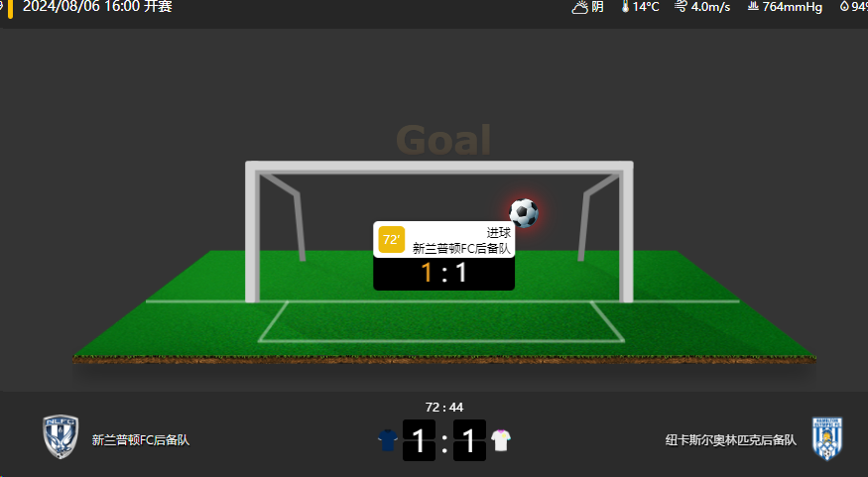Click the white away jersey icon
This screenshot has height=477, width=868.
pos(500,440)
